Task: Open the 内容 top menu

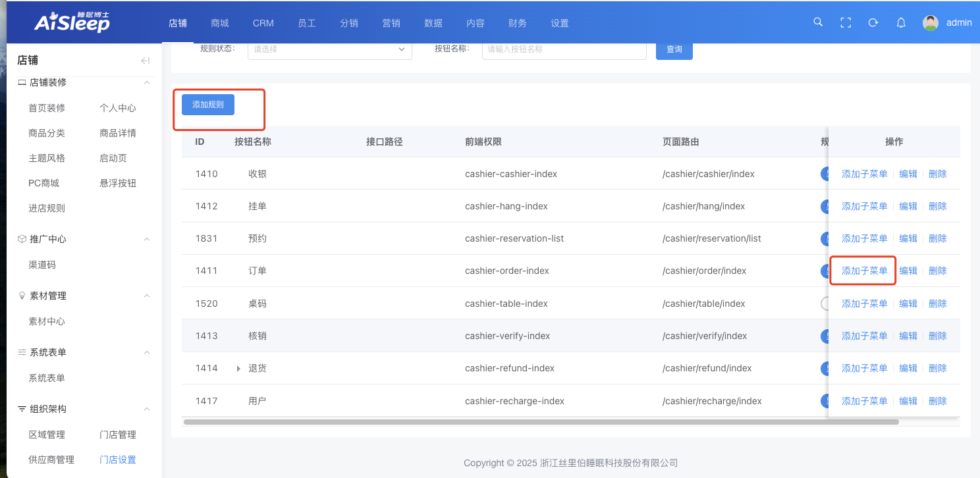Action: coord(476,23)
